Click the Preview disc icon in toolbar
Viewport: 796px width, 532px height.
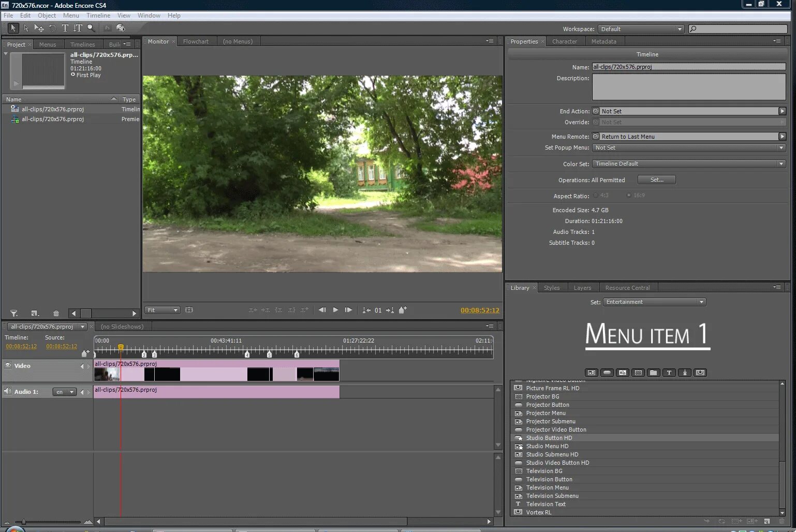point(121,28)
